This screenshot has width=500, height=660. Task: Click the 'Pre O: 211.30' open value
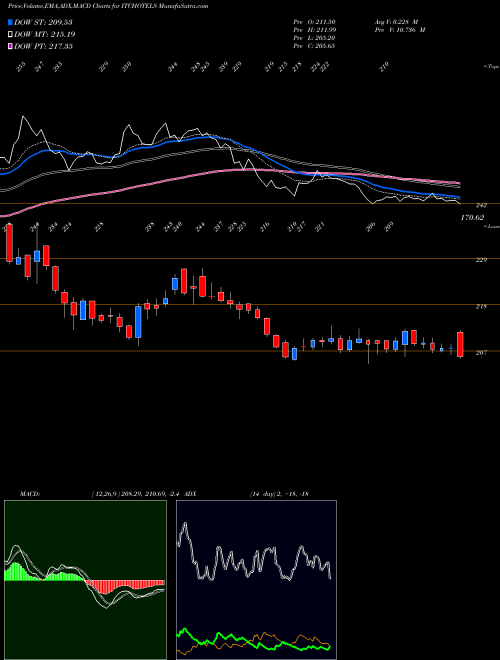click(x=314, y=22)
